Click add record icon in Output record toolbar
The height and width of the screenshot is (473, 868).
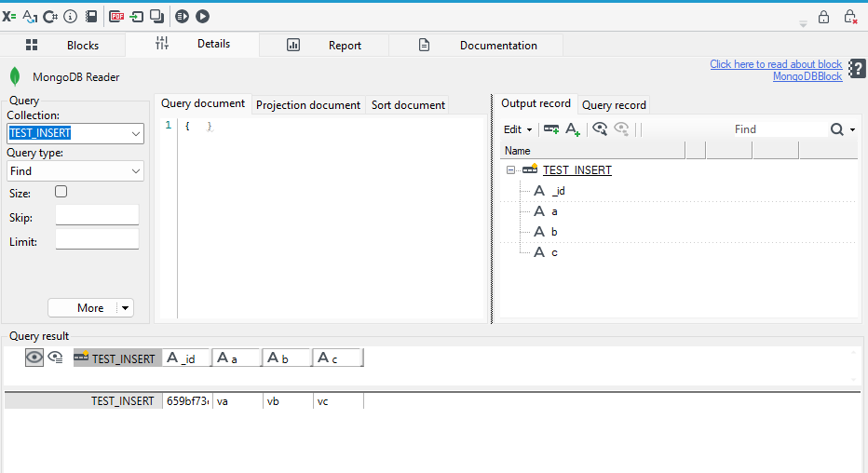tap(551, 128)
